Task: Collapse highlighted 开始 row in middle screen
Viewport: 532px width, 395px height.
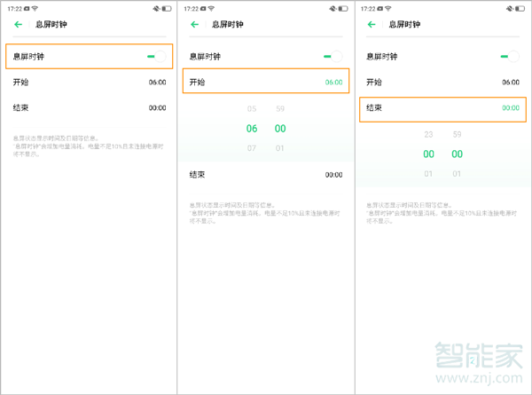Action: pos(266,82)
